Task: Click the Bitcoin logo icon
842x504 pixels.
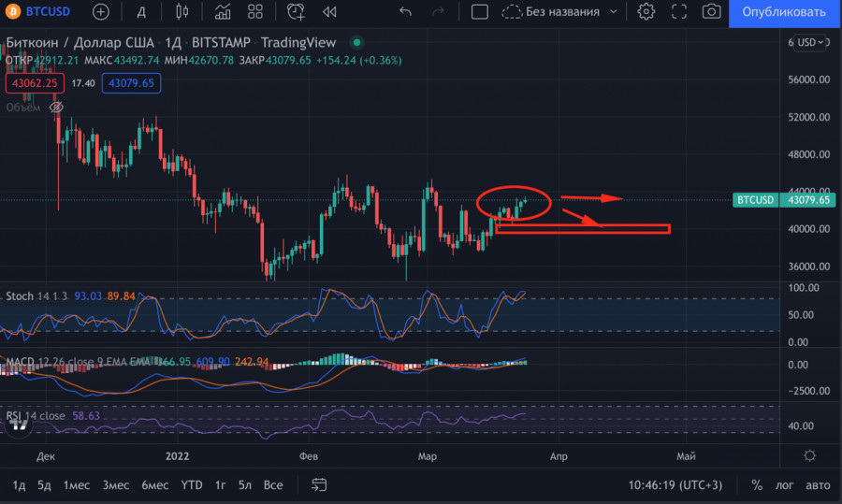Action: pos(12,11)
